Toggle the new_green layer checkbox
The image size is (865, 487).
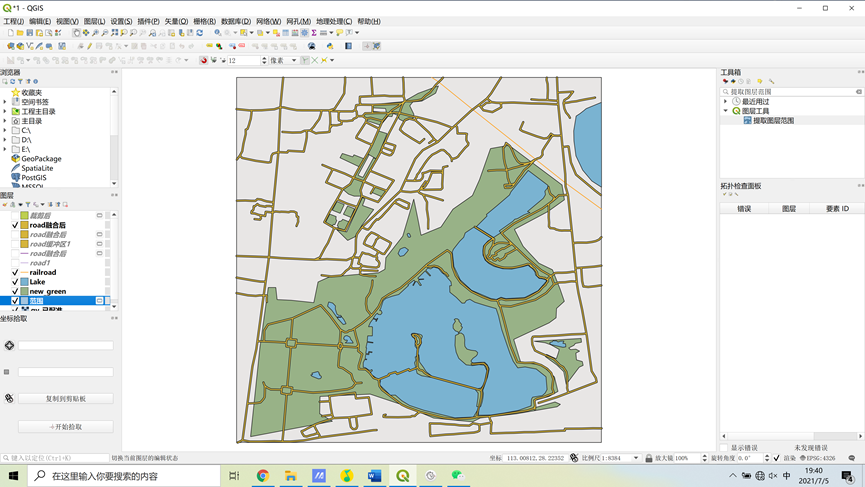click(x=15, y=291)
